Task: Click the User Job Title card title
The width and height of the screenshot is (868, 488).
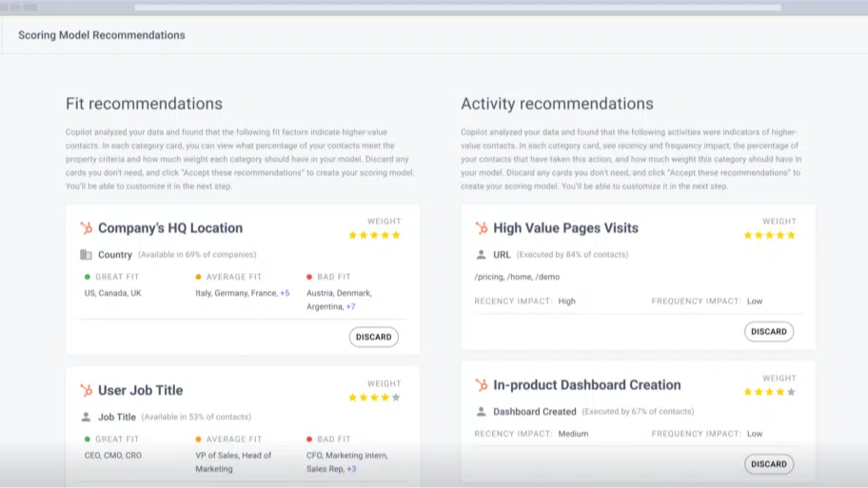Action: click(x=141, y=390)
